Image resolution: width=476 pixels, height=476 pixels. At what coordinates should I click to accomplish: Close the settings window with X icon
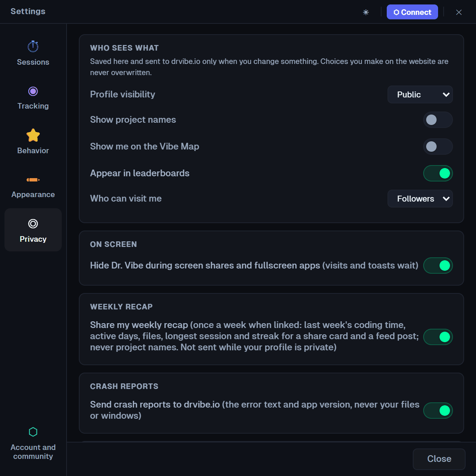(x=459, y=12)
